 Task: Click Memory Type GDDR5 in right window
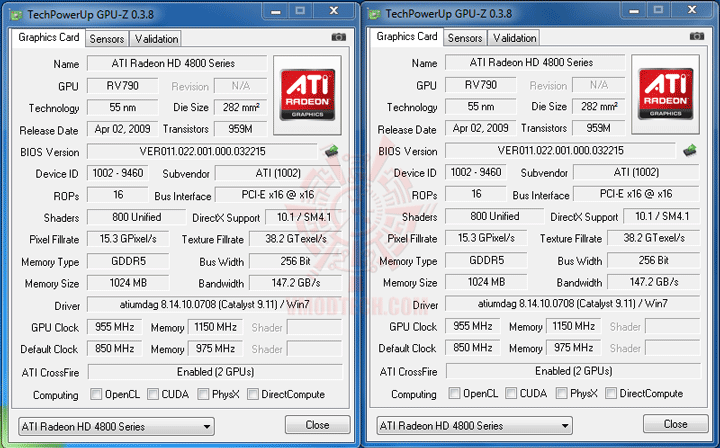[x=486, y=260]
